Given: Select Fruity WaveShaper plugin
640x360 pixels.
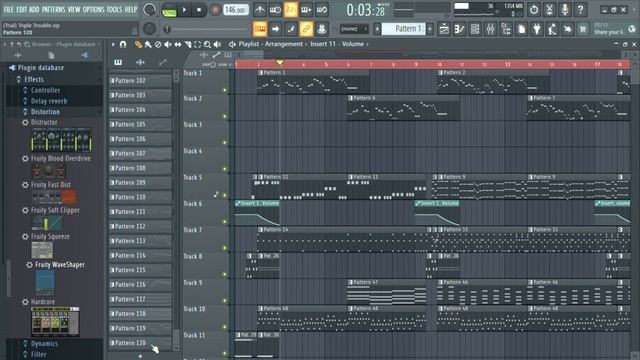Looking at the screenshot, I should 60,264.
